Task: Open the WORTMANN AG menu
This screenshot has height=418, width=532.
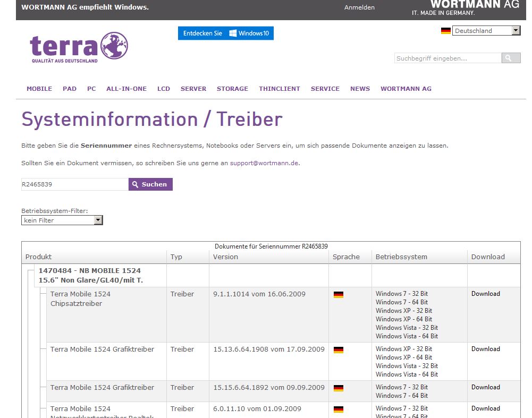Action: pyautogui.click(x=406, y=89)
